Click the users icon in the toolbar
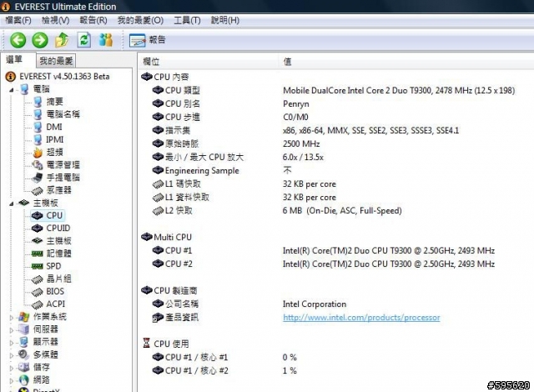The height and width of the screenshot is (392, 534). tap(106, 39)
